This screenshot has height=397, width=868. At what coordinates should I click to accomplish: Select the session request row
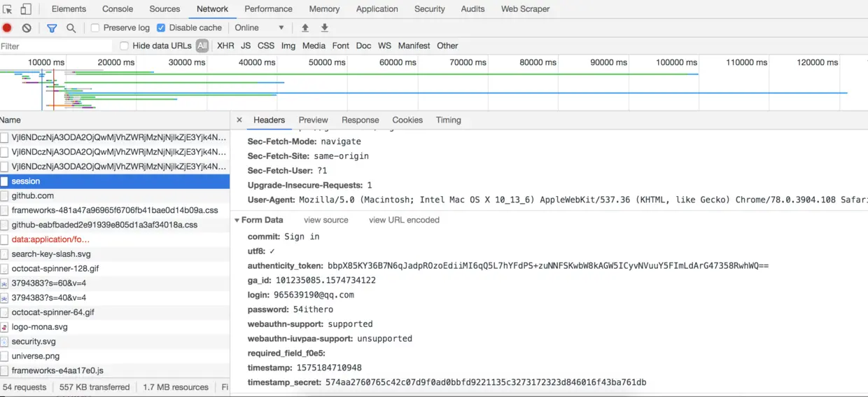115,181
